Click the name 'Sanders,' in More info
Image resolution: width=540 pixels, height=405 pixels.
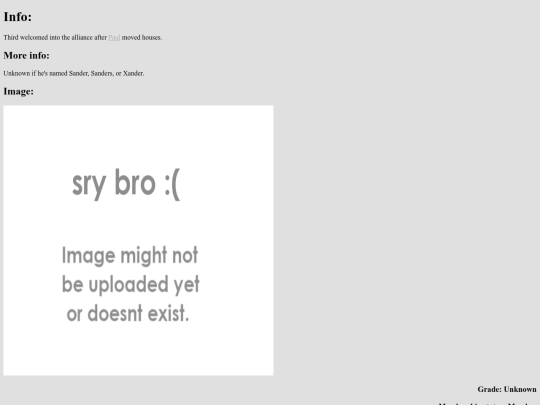coord(102,73)
